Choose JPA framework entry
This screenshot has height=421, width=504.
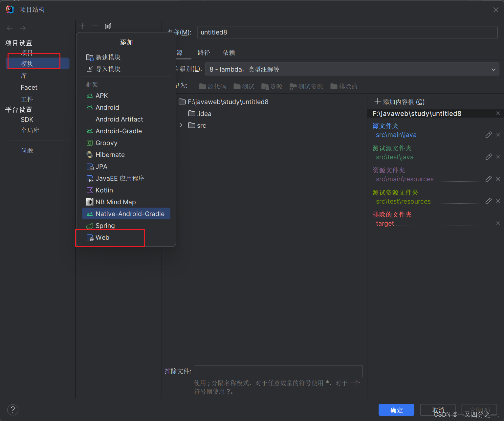pyautogui.click(x=126, y=166)
